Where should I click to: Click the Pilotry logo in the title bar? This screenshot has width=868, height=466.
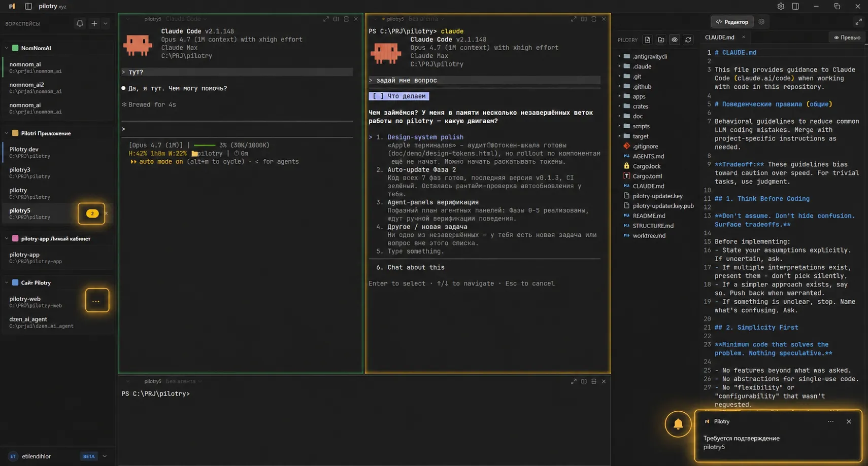pyautogui.click(x=12, y=6)
